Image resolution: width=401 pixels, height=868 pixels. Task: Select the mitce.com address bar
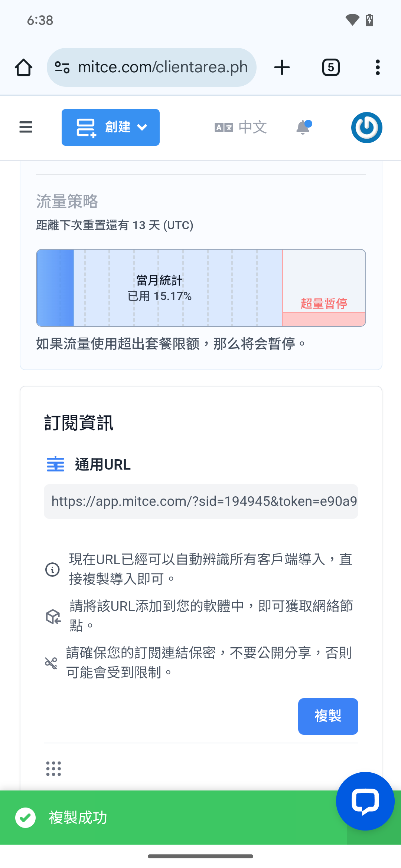pos(151,68)
